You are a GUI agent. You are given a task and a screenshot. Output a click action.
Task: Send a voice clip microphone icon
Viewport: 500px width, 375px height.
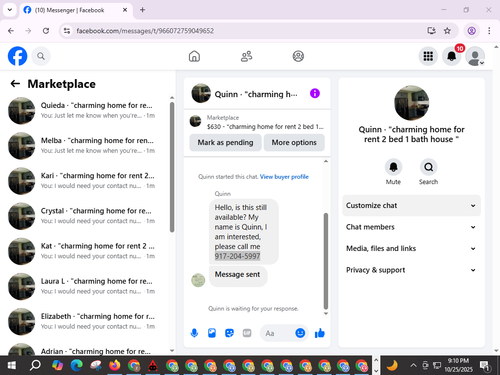(x=194, y=333)
